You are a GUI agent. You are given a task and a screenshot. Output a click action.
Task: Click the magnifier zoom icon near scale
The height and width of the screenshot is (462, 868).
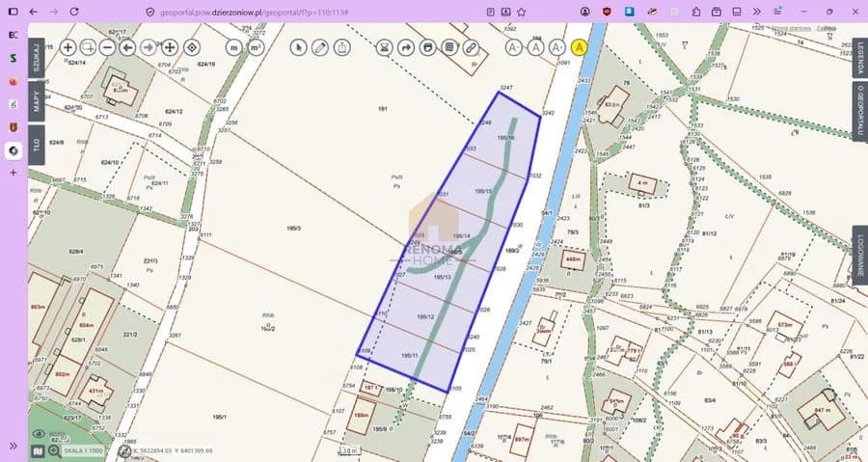coord(54,451)
